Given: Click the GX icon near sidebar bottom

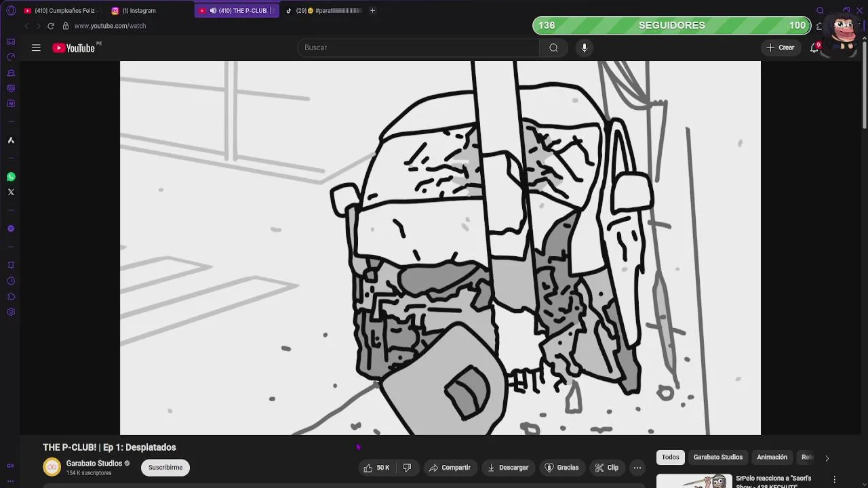Looking at the screenshot, I should (11, 466).
